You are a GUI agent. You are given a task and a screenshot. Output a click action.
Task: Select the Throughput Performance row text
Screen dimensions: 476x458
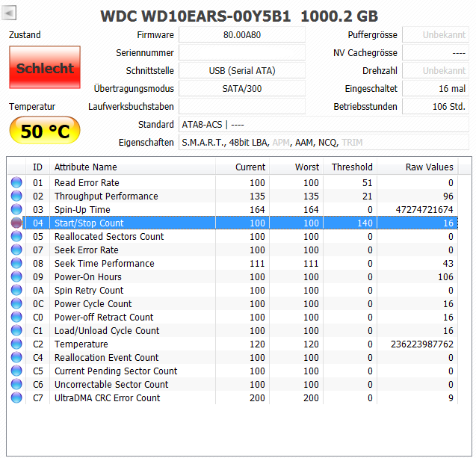106,196
